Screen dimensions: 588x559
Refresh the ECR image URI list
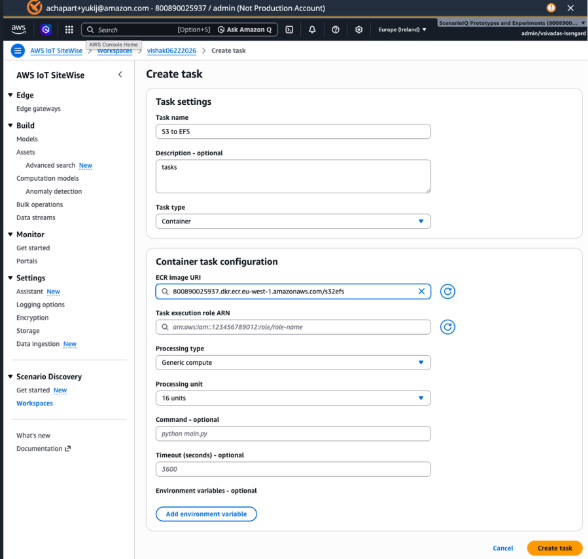[447, 292]
